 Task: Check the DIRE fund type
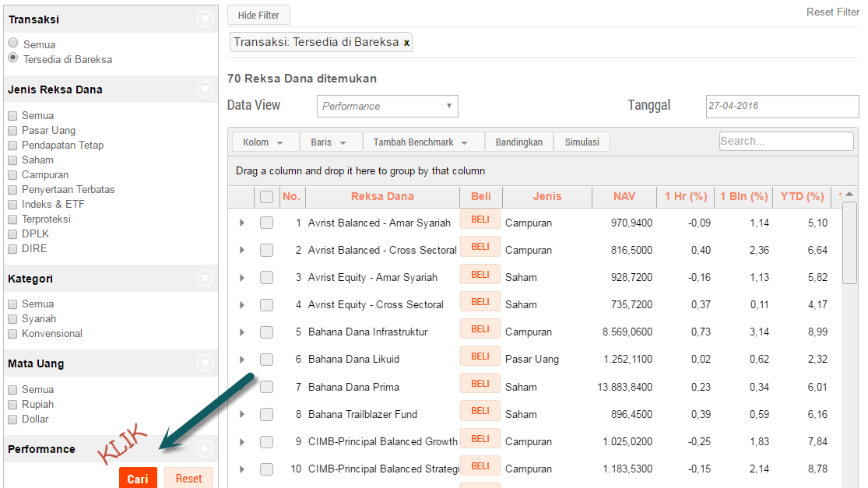[12, 250]
